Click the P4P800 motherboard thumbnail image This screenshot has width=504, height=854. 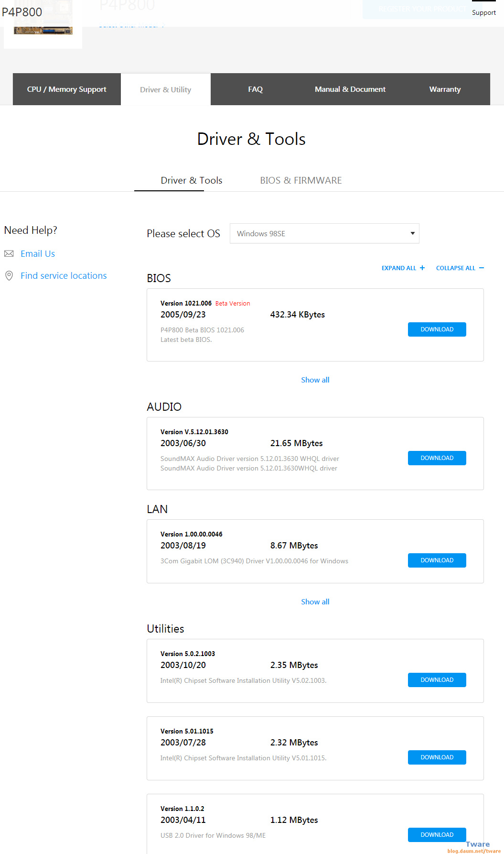click(43, 24)
